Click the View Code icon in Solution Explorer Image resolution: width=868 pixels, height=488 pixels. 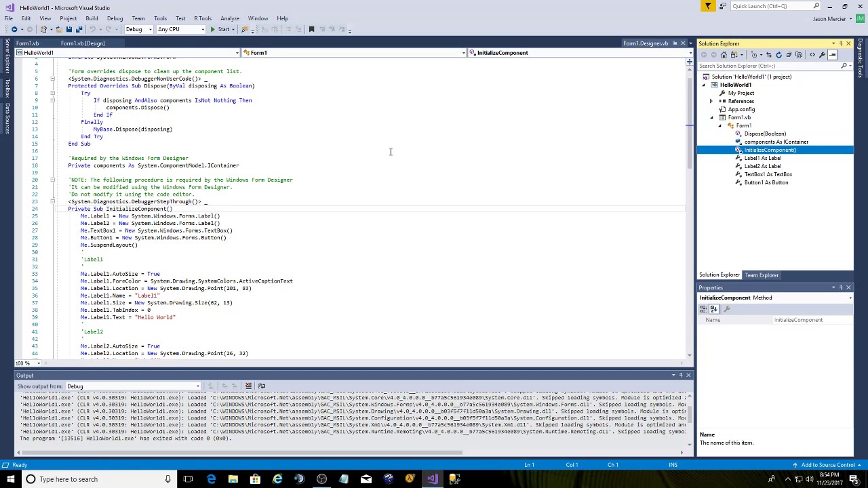pos(812,55)
